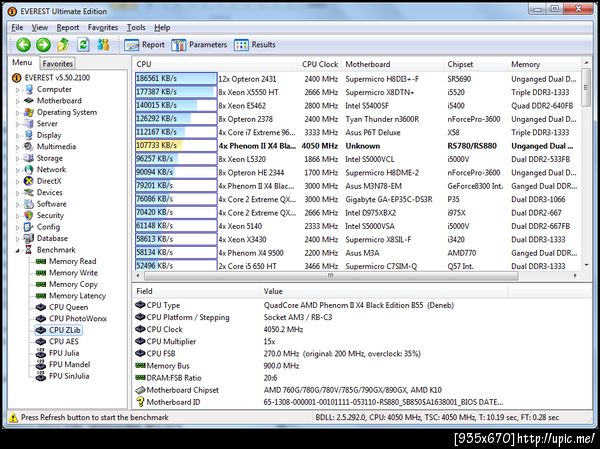Sort by the Chipset column header
Viewport: 600px width, 449px height.
[475, 64]
